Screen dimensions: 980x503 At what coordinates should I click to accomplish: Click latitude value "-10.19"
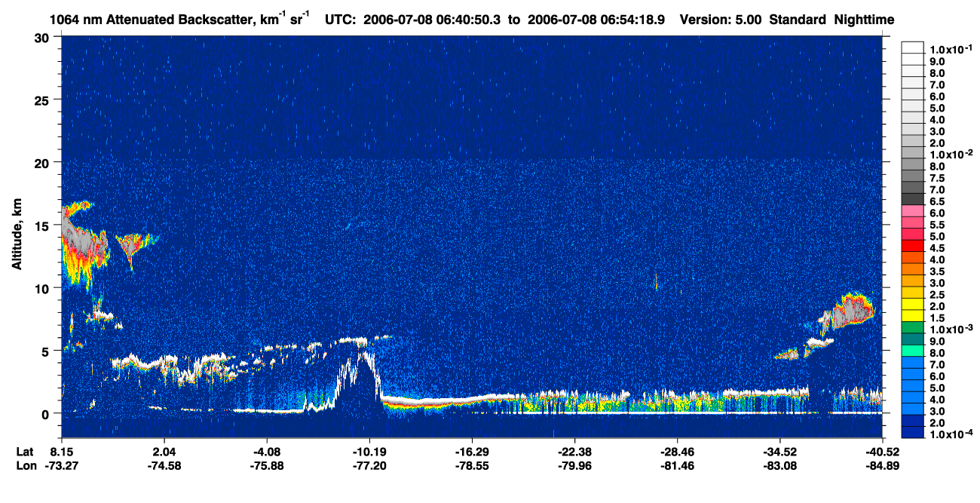[369, 452]
